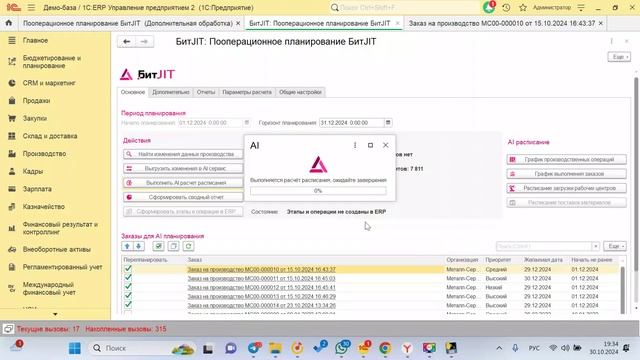Launch Chrome from the taskbar
640x360 pixels.
click(x=384, y=348)
